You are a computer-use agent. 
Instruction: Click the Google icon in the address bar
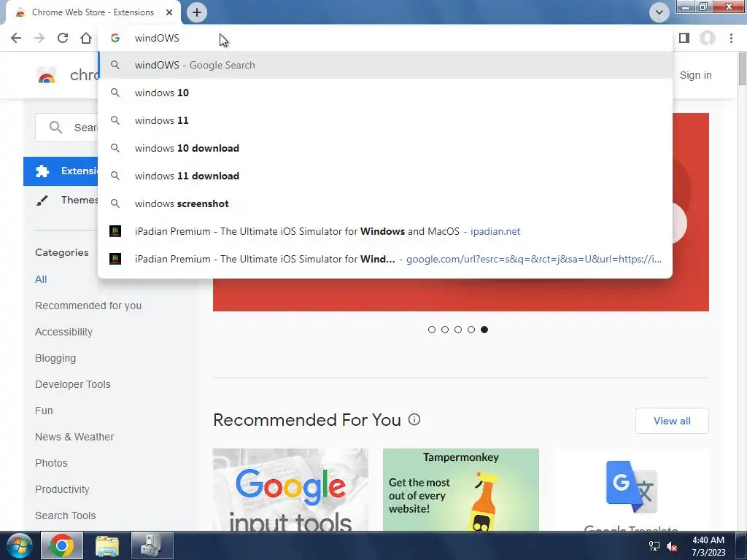pos(115,38)
